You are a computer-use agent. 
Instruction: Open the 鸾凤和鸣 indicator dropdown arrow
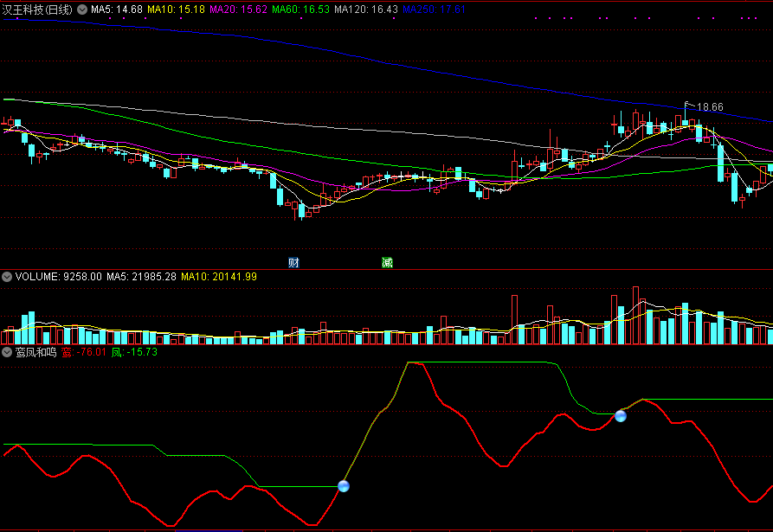pos(7,352)
